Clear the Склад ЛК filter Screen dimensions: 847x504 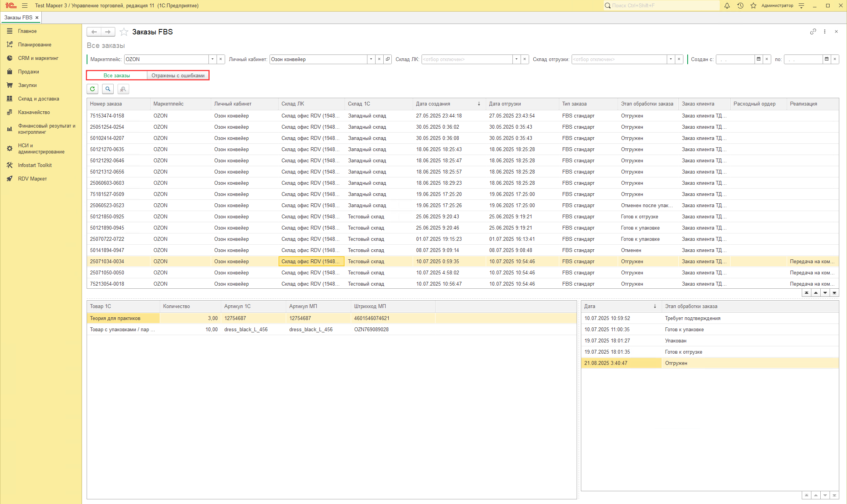click(x=524, y=59)
